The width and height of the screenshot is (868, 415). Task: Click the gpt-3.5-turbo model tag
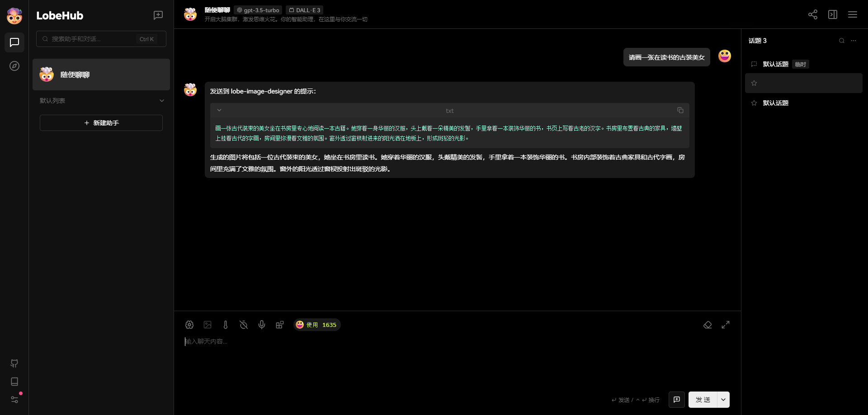[258, 10]
